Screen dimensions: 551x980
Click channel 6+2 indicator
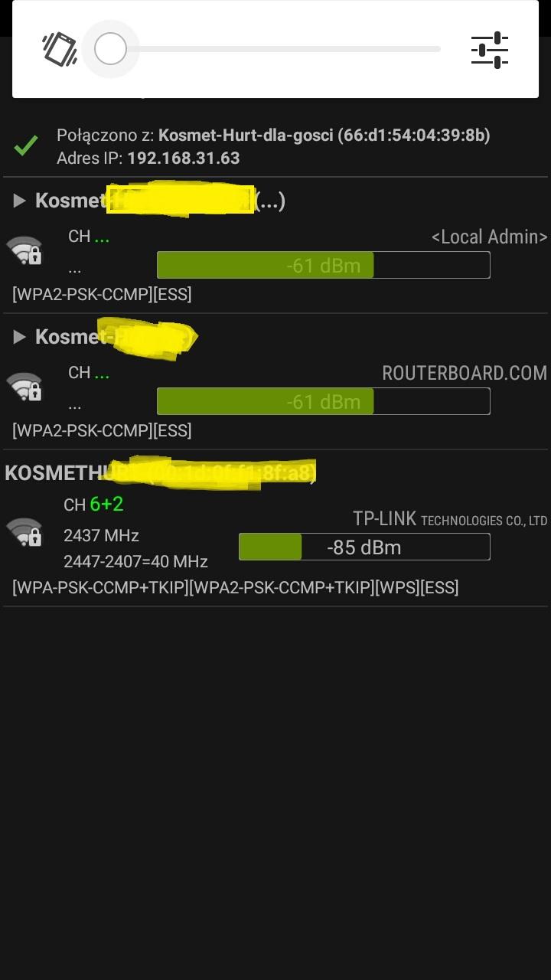(x=106, y=505)
